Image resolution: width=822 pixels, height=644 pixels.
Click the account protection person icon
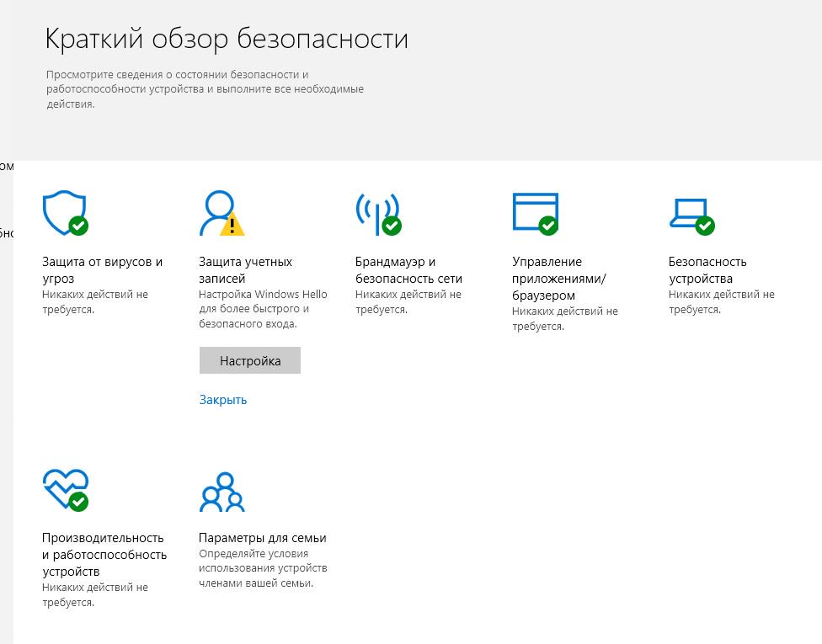coord(221,213)
